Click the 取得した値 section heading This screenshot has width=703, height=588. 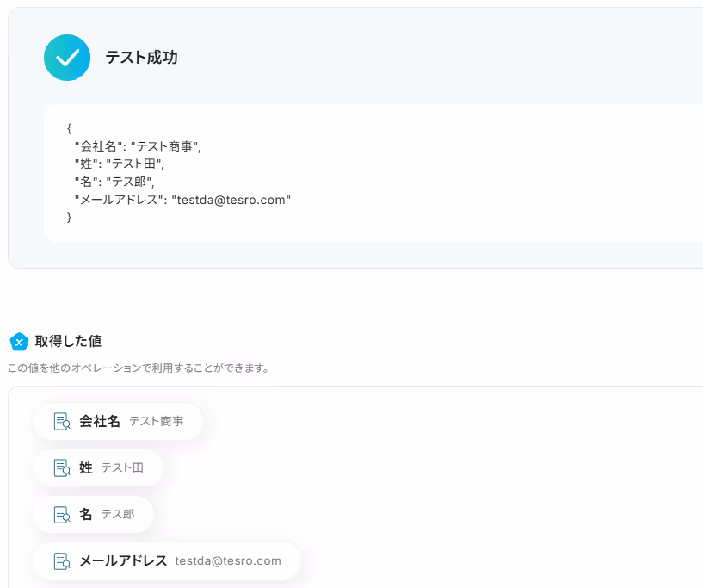(68, 341)
